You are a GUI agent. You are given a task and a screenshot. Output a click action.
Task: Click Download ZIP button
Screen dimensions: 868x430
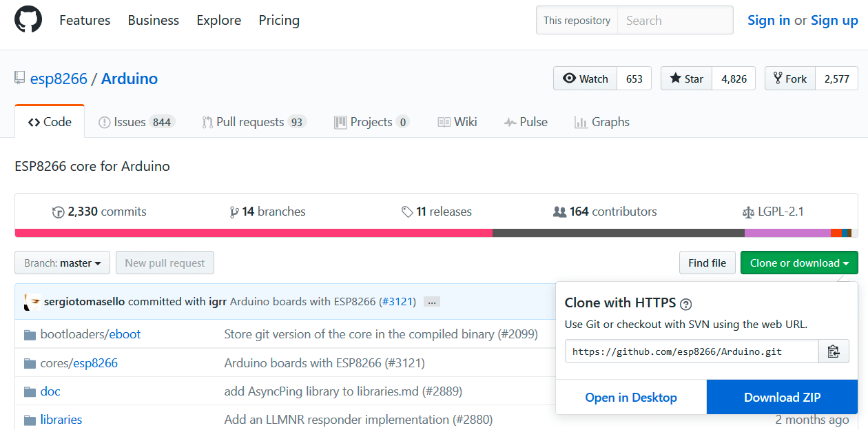click(x=782, y=398)
